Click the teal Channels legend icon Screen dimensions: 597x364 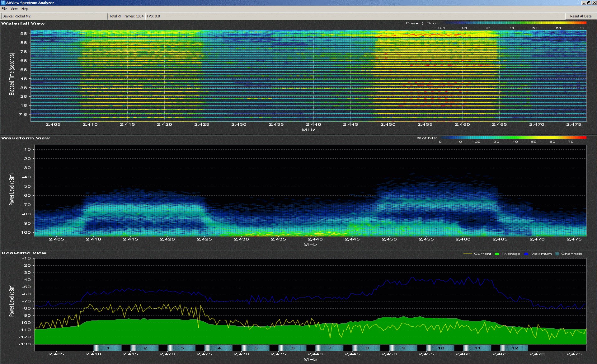(x=557, y=254)
